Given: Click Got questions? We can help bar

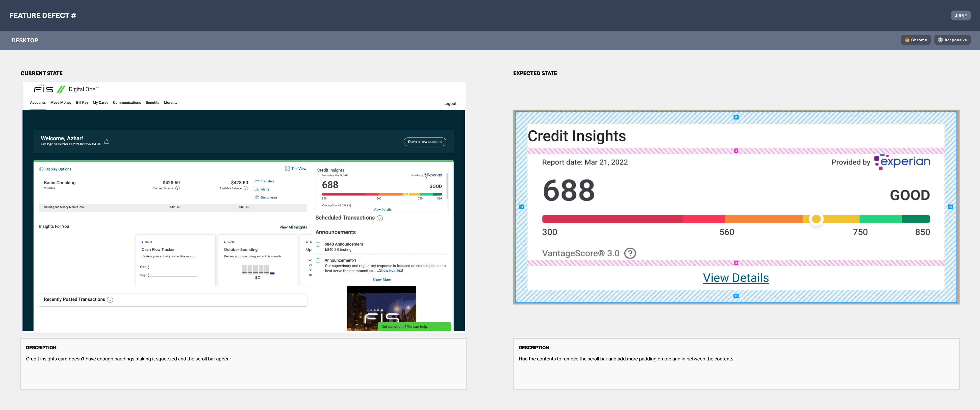Looking at the screenshot, I should tap(414, 327).
